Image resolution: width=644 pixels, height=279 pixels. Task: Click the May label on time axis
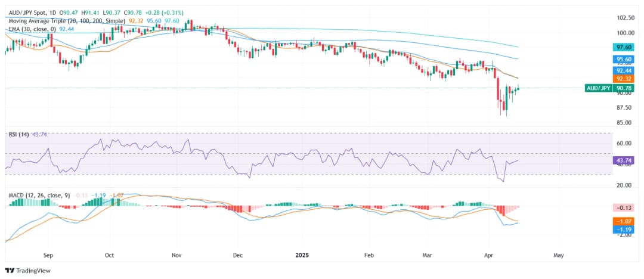tap(558, 255)
